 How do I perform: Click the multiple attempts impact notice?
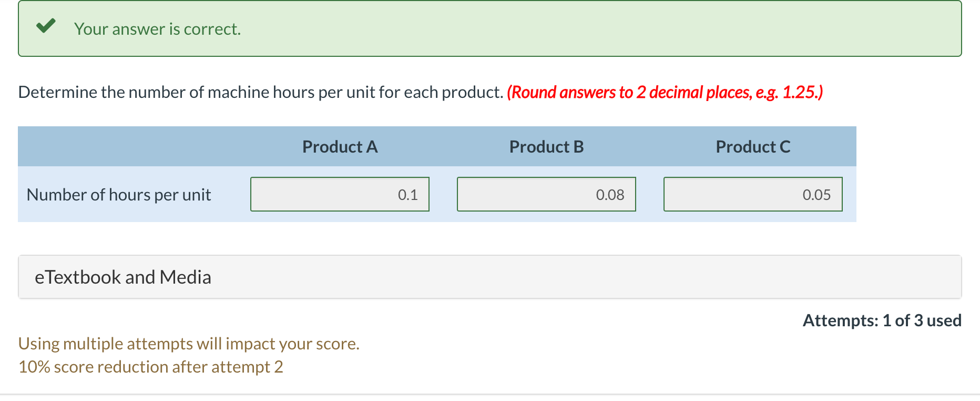[x=189, y=343]
